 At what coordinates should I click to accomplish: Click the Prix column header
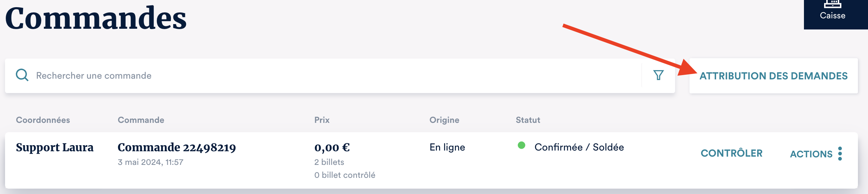[x=322, y=120]
